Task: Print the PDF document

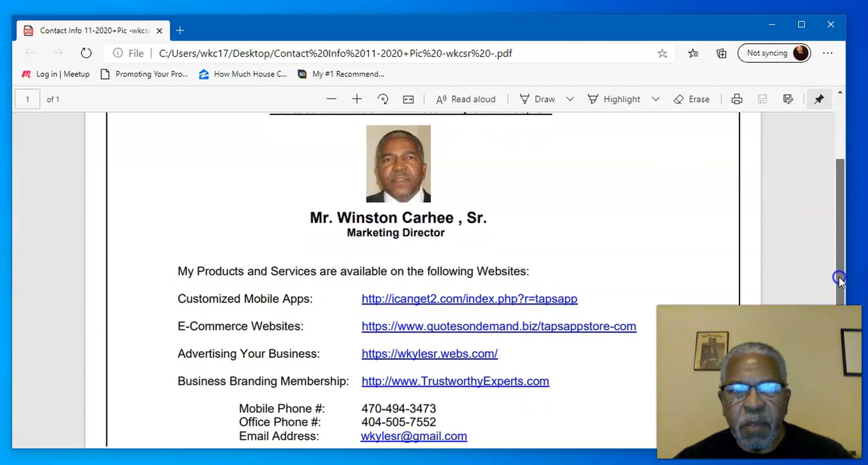Action: pyautogui.click(x=737, y=99)
